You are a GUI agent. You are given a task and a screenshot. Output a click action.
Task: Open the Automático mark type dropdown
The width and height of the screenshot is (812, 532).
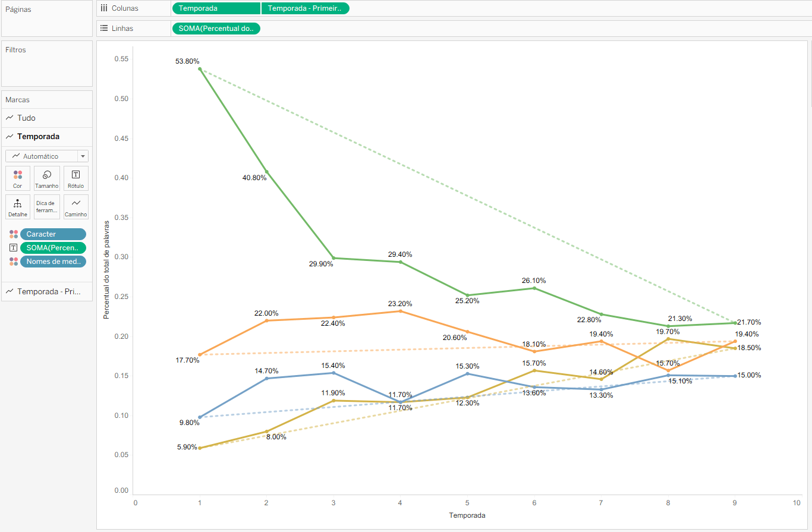[47, 156]
